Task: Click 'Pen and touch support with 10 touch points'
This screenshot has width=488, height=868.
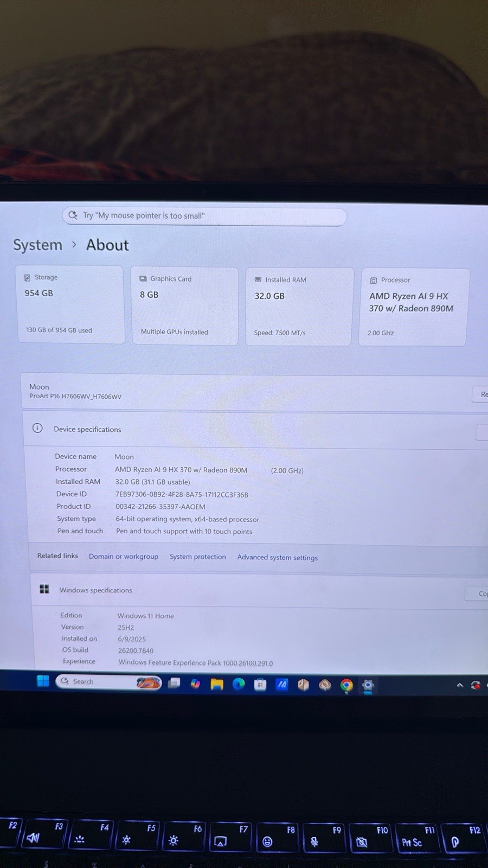Action: pos(184,532)
